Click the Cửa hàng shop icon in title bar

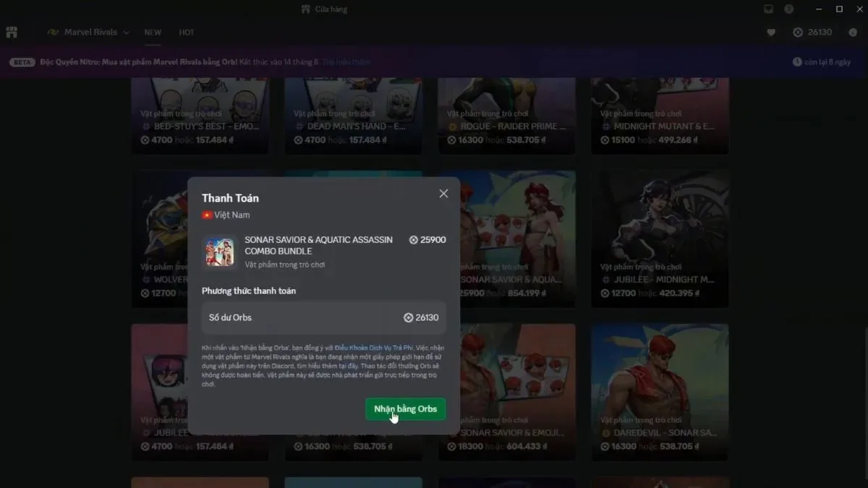tap(306, 9)
